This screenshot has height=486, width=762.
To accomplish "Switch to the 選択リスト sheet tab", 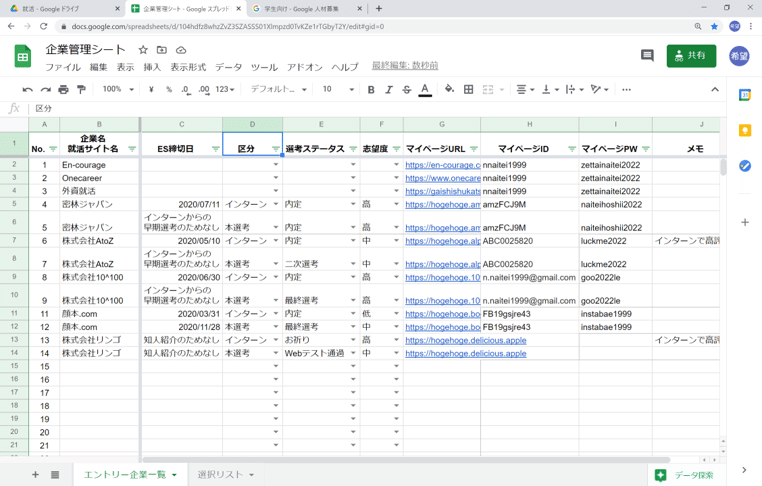I will pyautogui.click(x=225, y=474).
